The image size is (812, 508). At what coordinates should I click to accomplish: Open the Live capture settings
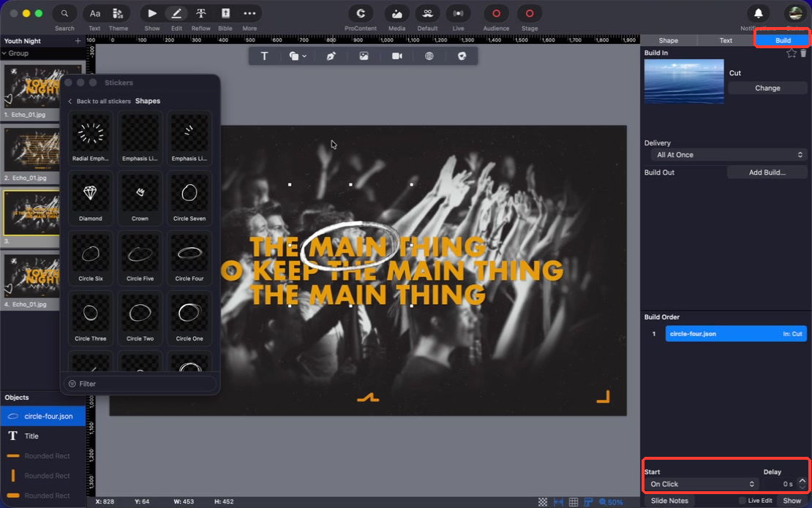coord(458,13)
